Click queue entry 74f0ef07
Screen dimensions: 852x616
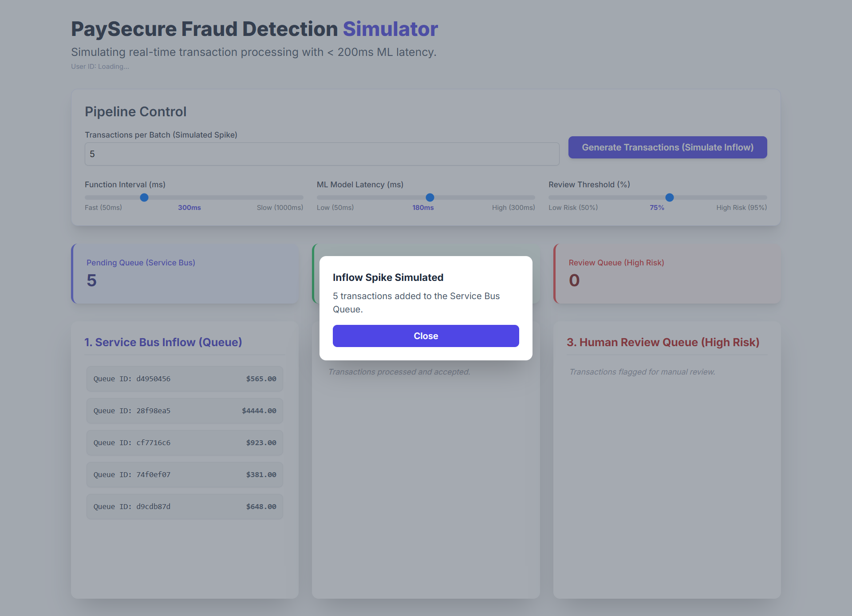(x=185, y=475)
